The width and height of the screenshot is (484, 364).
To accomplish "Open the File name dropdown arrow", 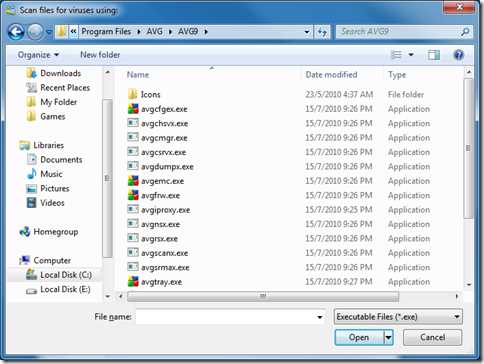I will pos(320,317).
